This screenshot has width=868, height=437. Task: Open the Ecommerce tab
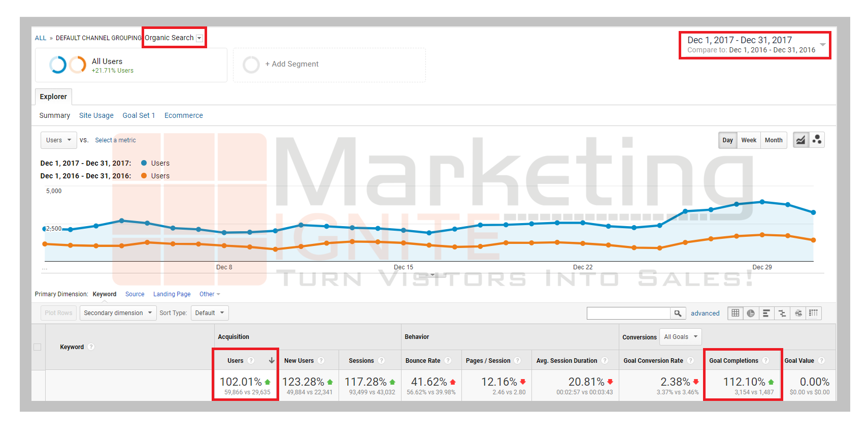tap(183, 115)
